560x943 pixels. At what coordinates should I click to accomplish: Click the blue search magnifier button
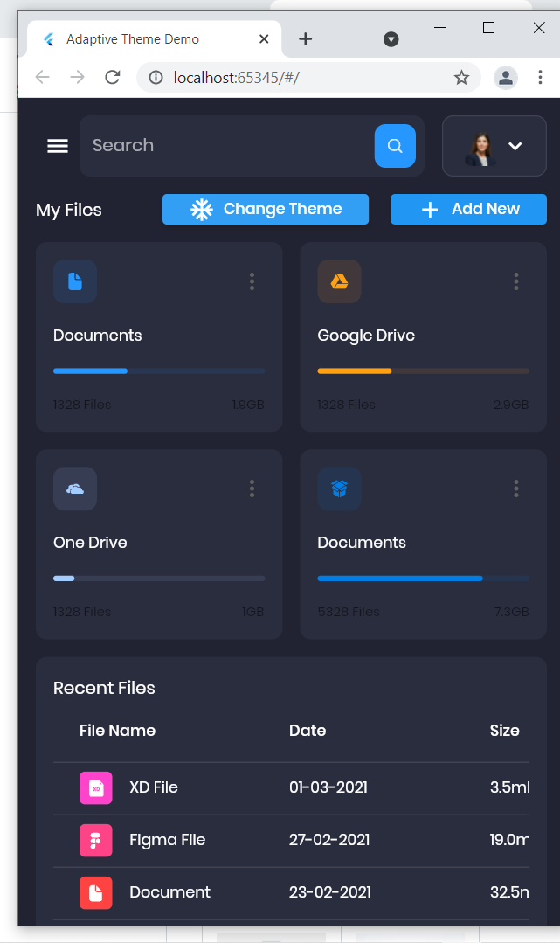coord(395,146)
